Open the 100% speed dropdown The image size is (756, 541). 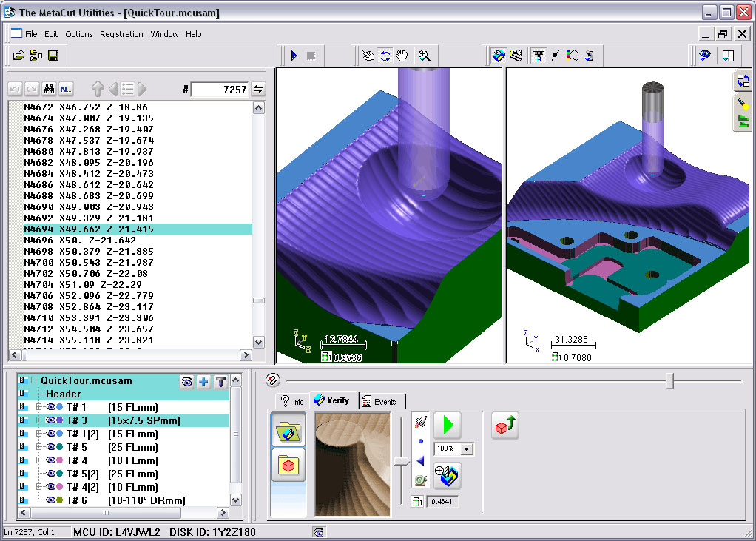point(466,449)
